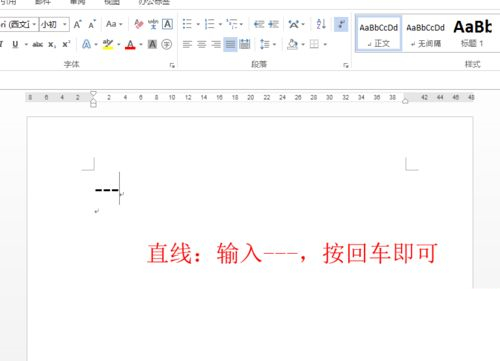
Task: Select 无间隔 no spacing style
Action: click(426, 34)
